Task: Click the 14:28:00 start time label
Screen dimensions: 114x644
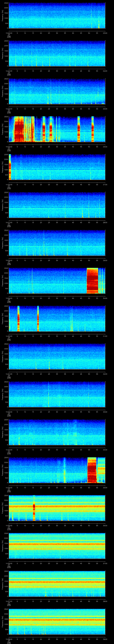Action: tap(9, 260)
